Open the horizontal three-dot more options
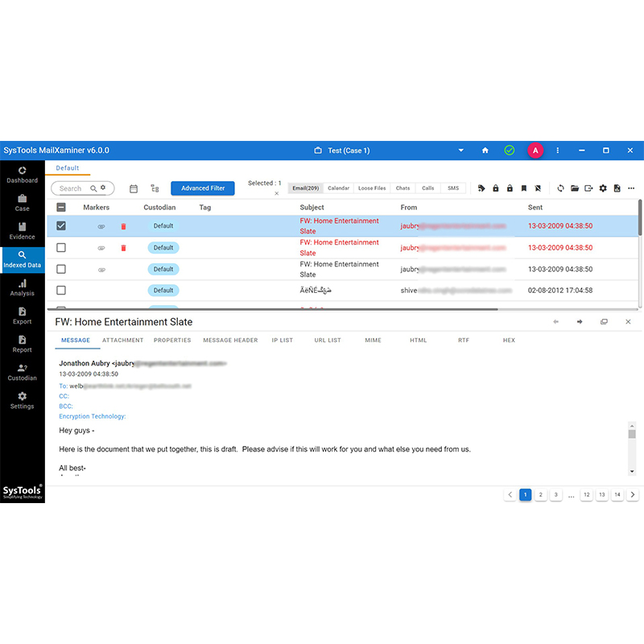Viewport: 644px width, 644px height. [631, 188]
